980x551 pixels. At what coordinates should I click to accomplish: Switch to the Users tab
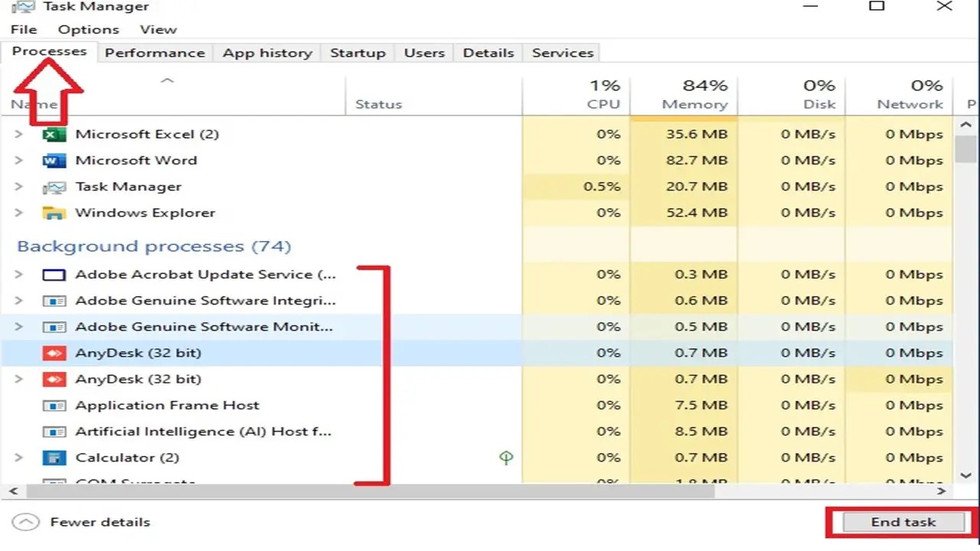(424, 53)
